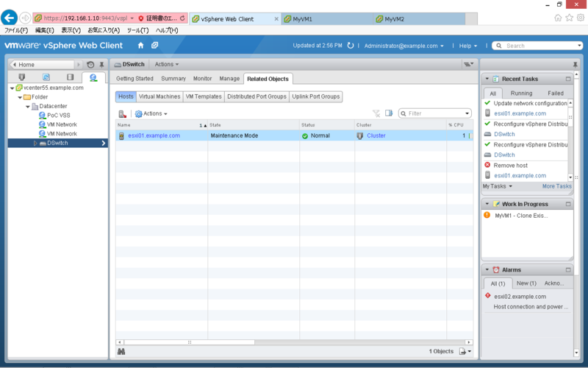The width and height of the screenshot is (588, 368).
Task: Collapse the Folder tree node
Action: point(20,97)
